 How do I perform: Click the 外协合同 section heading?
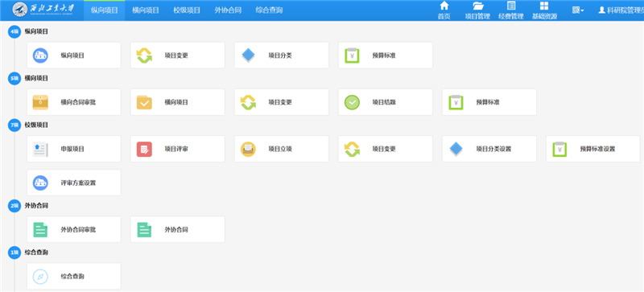(36, 205)
